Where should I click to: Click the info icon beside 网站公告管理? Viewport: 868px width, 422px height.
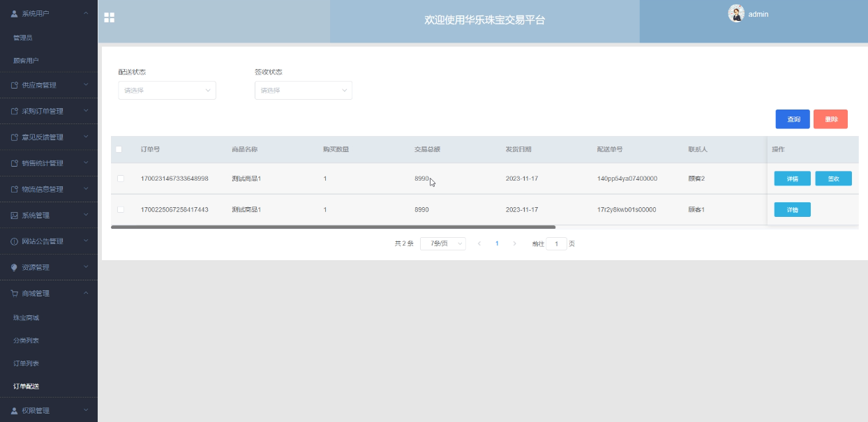15,241
